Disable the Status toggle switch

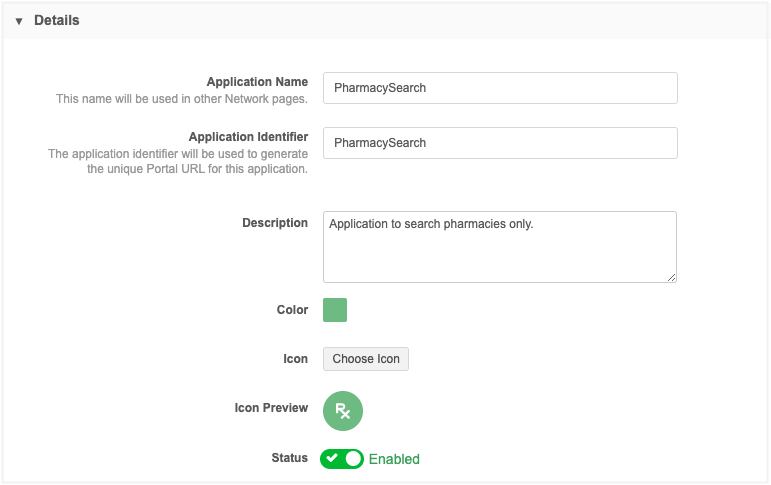click(x=342, y=459)
